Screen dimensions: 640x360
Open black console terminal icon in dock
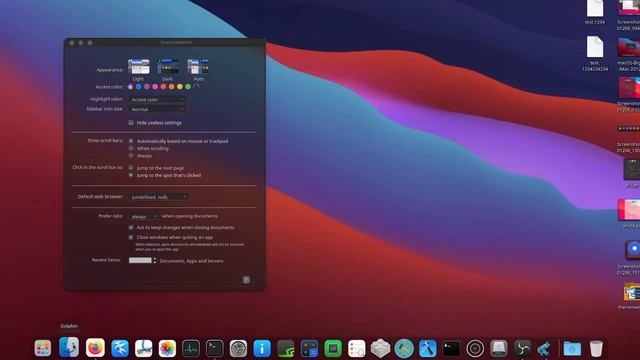pyautogui.click(x=451, y=348)
